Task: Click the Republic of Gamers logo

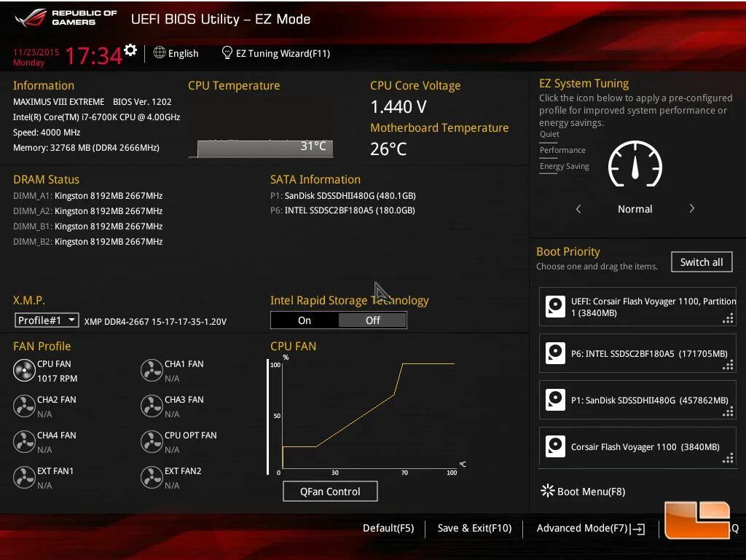Action: [66, 17]
